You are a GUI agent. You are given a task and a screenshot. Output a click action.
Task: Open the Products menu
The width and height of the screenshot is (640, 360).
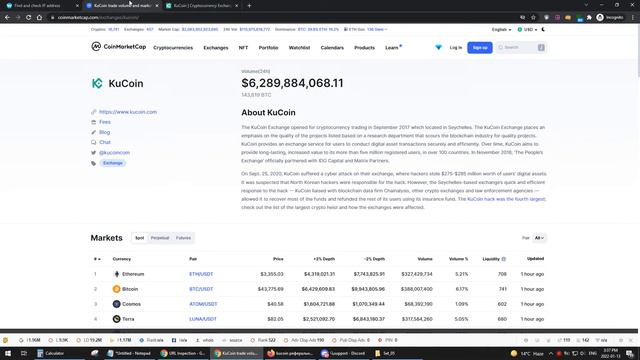(x=364, y=48)
